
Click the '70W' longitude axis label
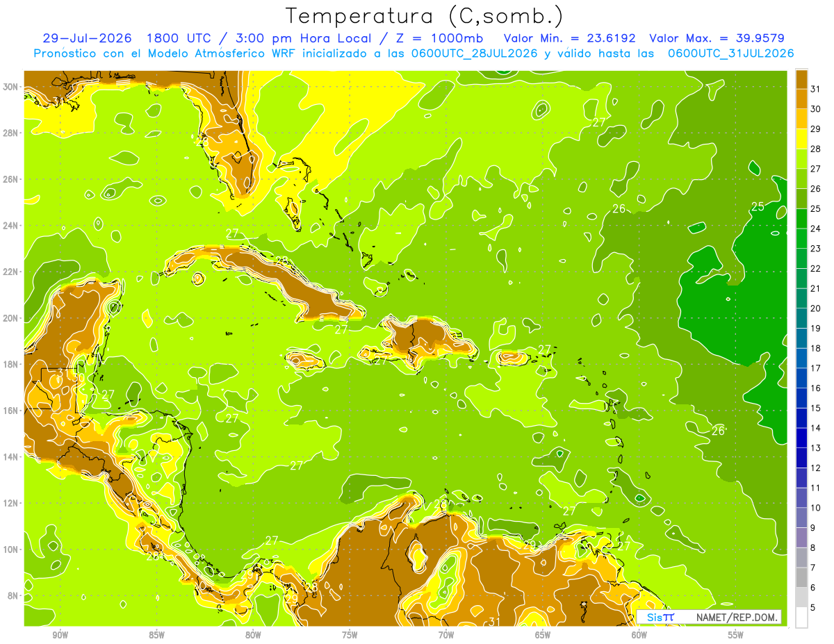click(446, 634)
